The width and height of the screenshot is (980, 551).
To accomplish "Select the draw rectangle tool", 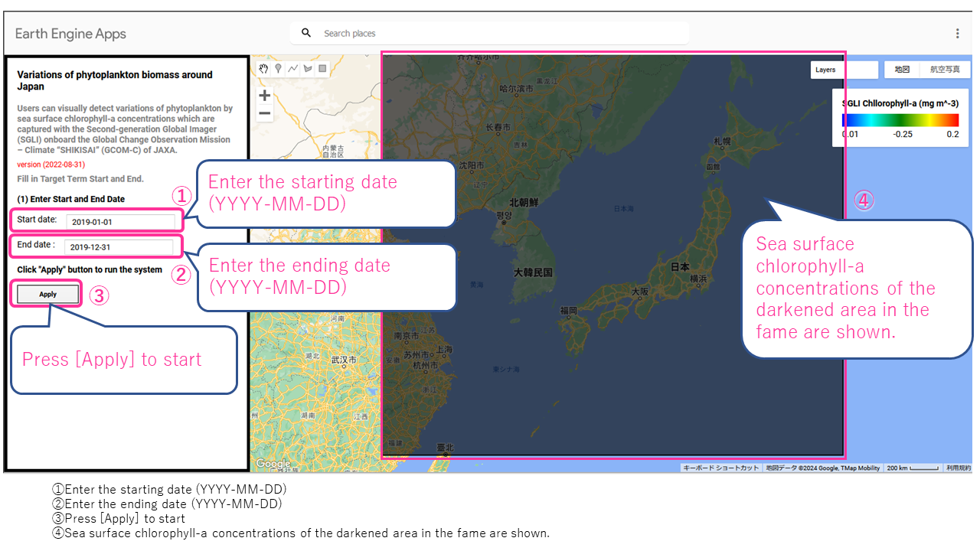I will tap(322, 68).
